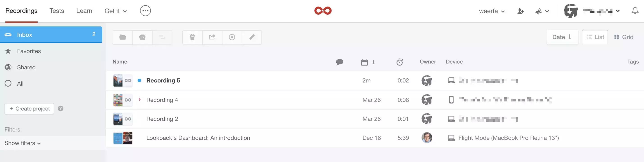
Task: Open the notifications bell
Action: pos(635,11)
